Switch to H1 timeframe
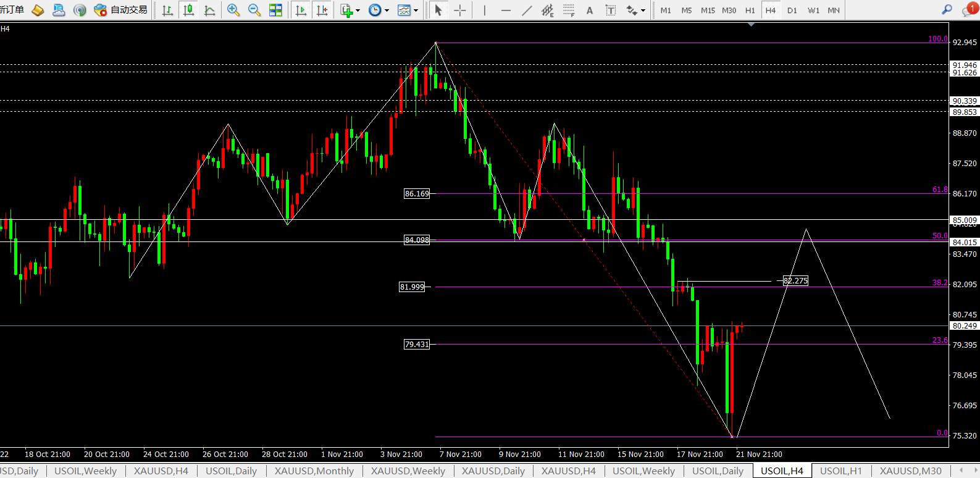 [x=750, y=10]
